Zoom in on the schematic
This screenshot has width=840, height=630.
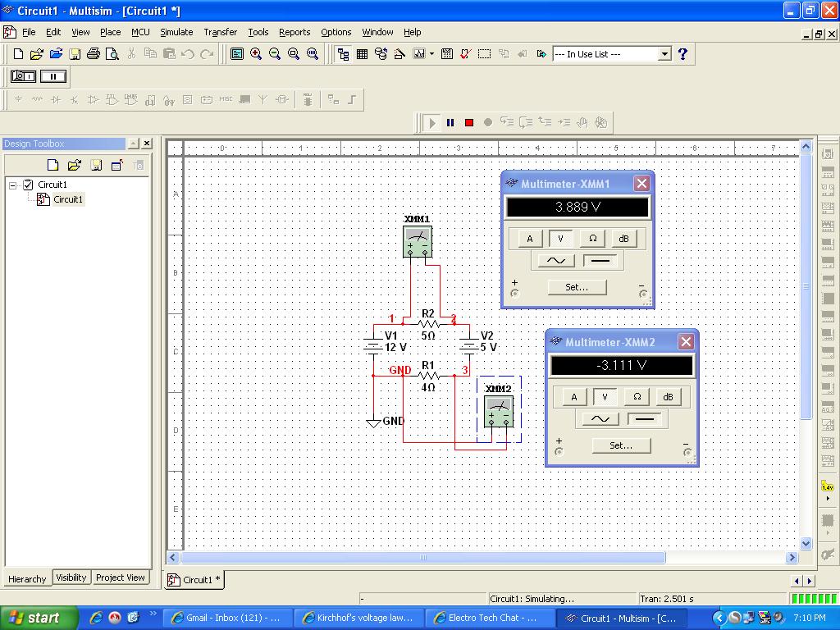(x=256, y=53)
